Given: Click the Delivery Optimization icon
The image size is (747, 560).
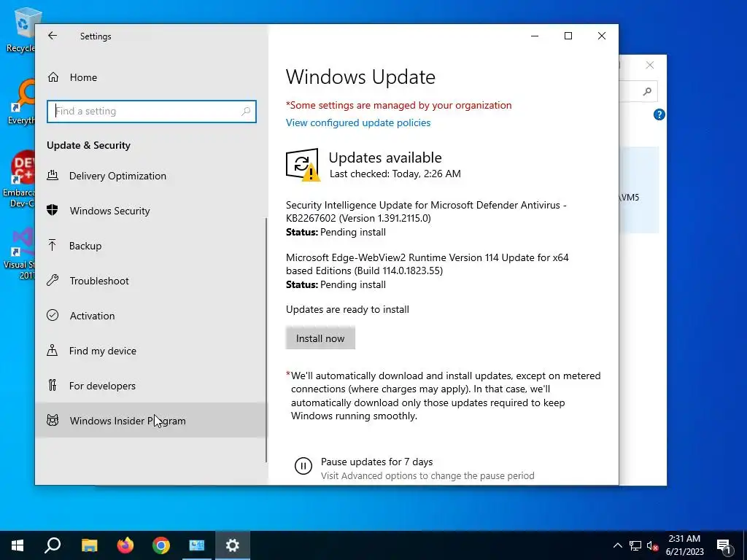Looking at the screenshot, I should tap(53, 176).
